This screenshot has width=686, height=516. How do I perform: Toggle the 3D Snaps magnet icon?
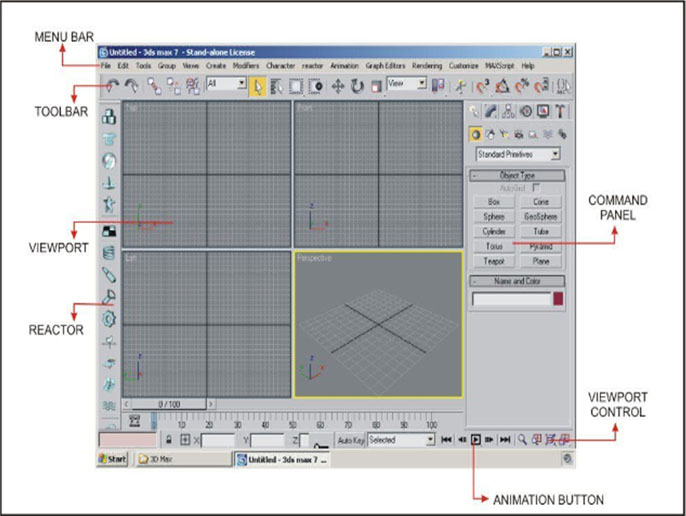click(483, 86)
